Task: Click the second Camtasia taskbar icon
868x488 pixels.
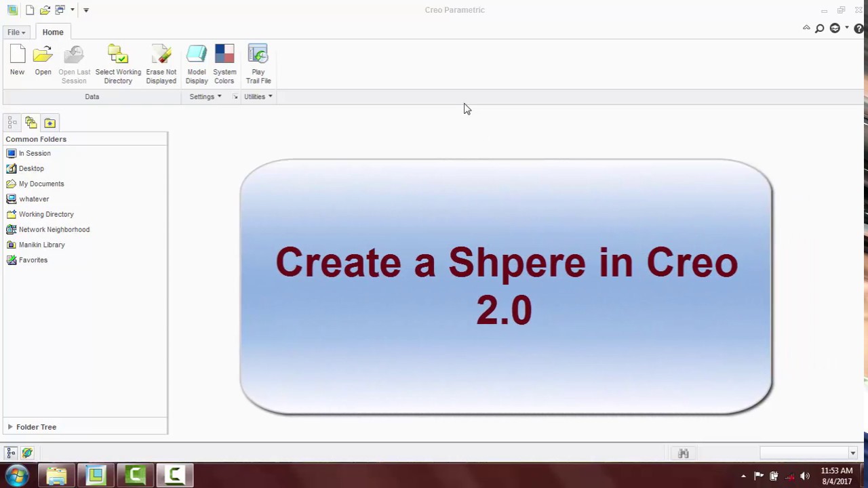Action: pos(174,476)
